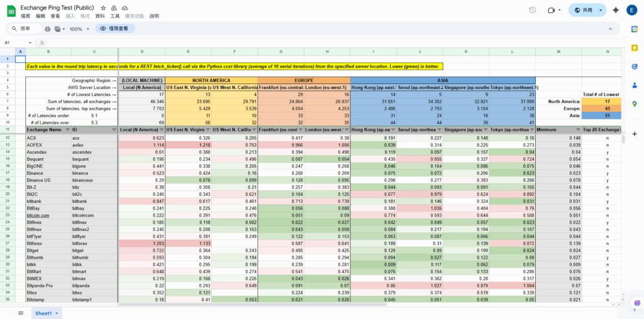Click the 僅限查看 view-only button

(x=115, y=29)
